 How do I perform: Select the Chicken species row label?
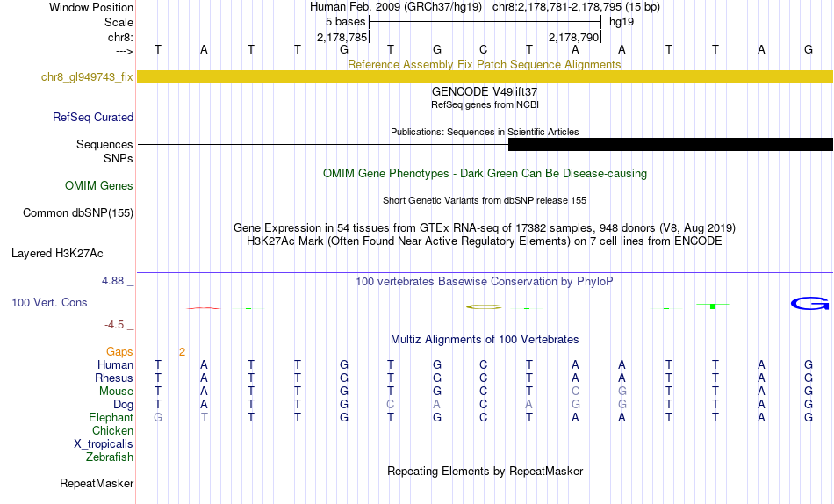click(x=112, y=430)
